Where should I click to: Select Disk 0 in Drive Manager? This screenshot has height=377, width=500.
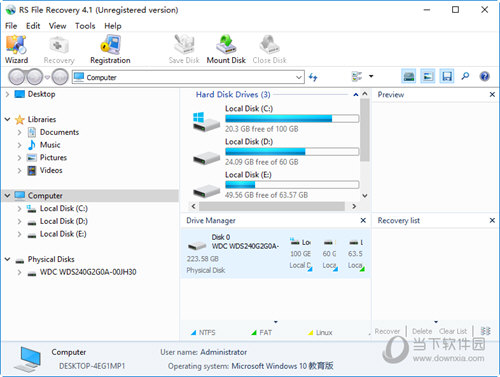(x=233, y=253)
